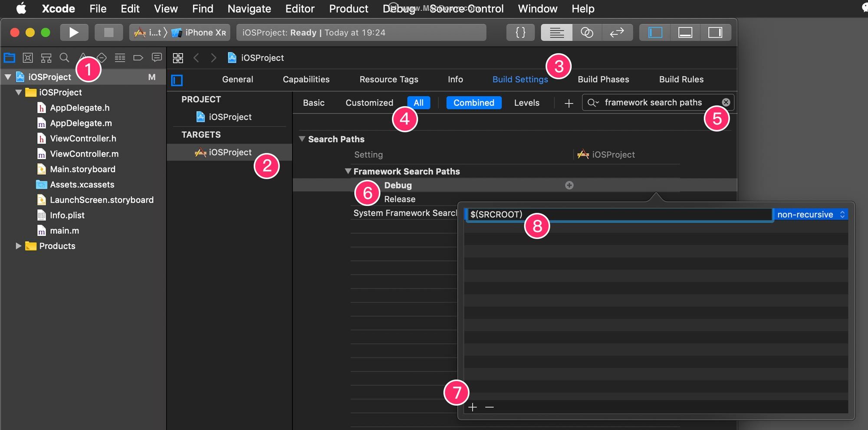868x430 pixels.
Task: Open the related items grid menu
Action: click(178, 58)
